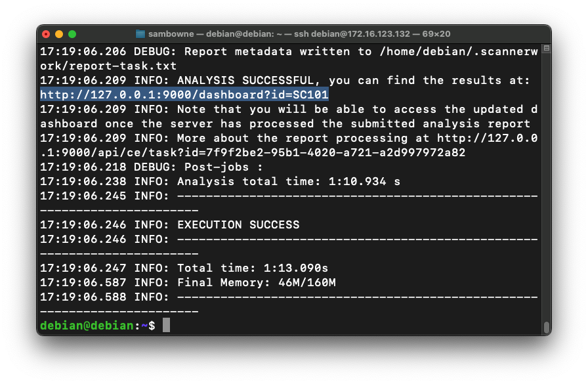This screenshot has height=384, width=588.
Task: Close the terminal window with red button
Action: 46,34
